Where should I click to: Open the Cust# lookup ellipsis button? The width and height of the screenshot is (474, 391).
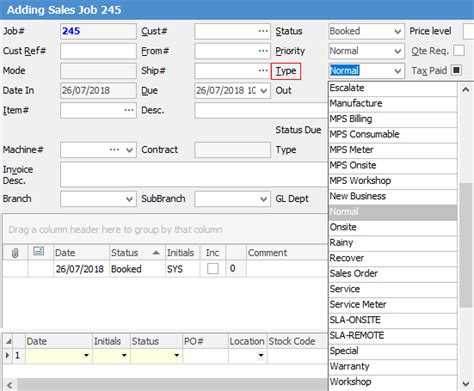pos(263,31)
